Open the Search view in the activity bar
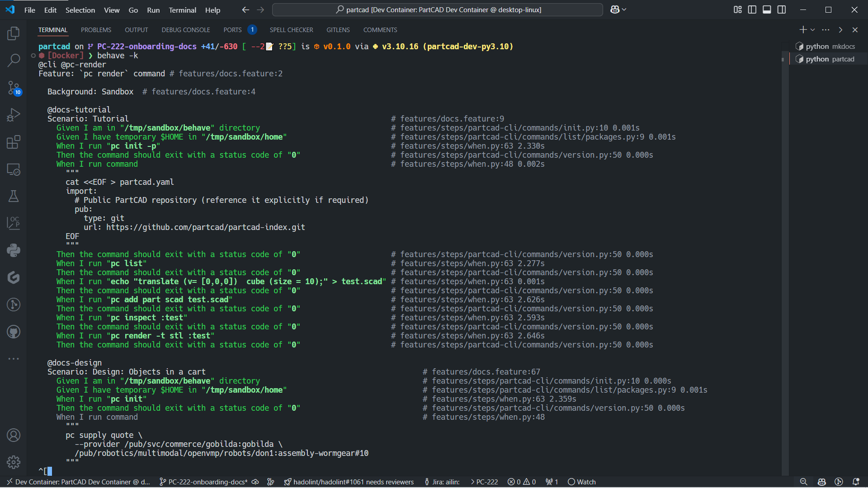Screen dimensions: 868x488 click(x=14, y=61)
